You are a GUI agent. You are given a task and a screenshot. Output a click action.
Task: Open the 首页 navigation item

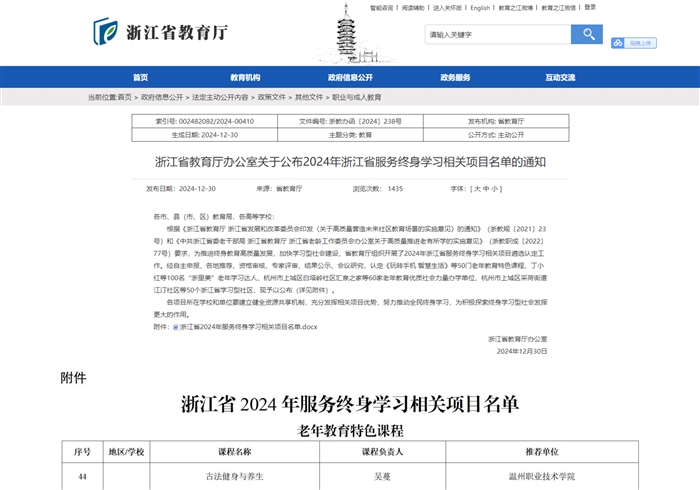(140, 77)
